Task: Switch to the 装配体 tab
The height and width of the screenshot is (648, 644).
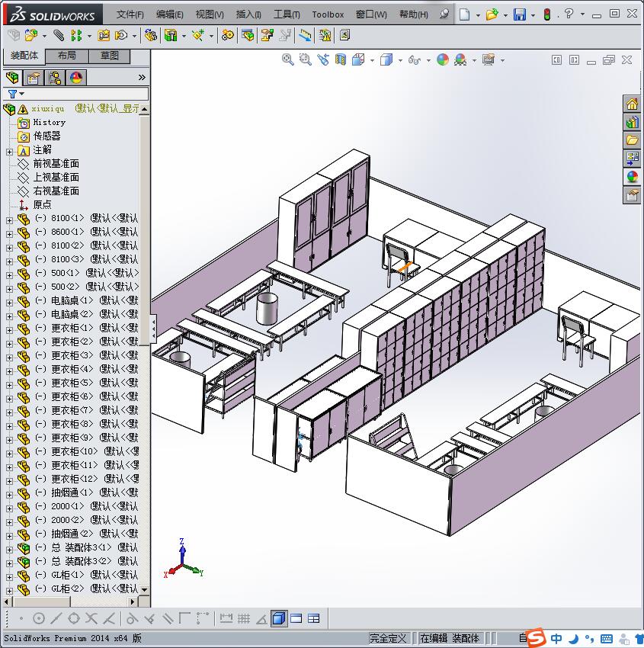Action: coord(24,56)
